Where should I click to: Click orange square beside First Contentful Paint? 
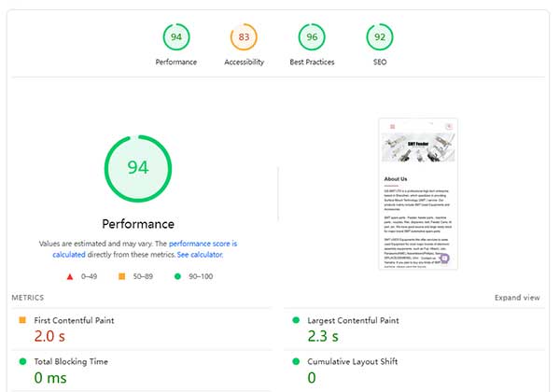coord(22,320)
